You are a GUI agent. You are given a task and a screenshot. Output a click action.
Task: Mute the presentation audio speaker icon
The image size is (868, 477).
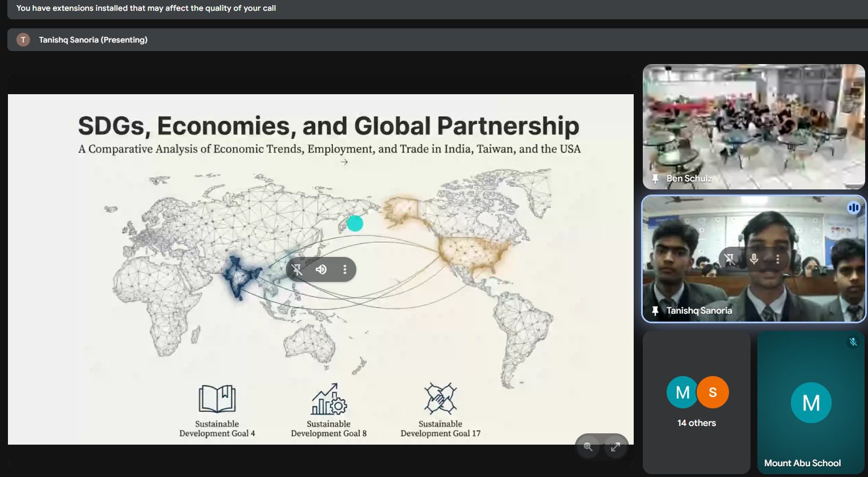tap(321, 269)
